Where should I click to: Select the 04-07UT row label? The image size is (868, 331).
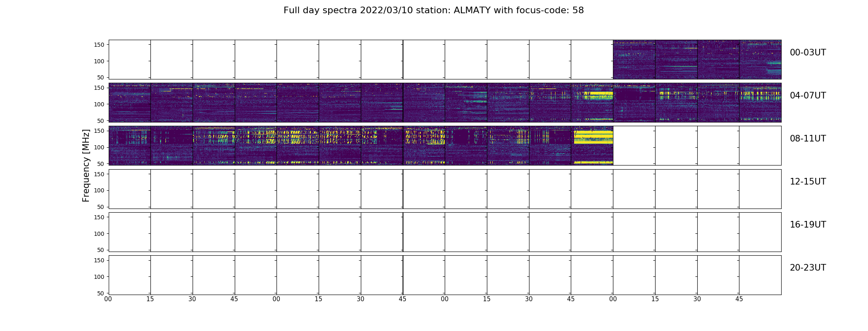808,96
